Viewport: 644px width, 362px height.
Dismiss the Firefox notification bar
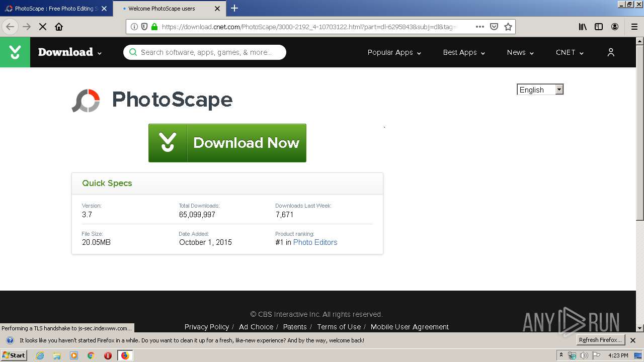click(x=633, y=340)
